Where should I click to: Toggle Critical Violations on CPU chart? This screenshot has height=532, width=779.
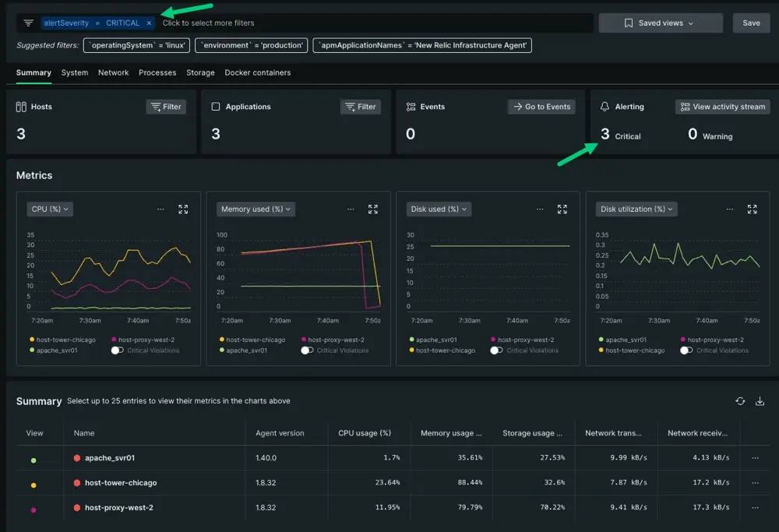coord(118,351)
